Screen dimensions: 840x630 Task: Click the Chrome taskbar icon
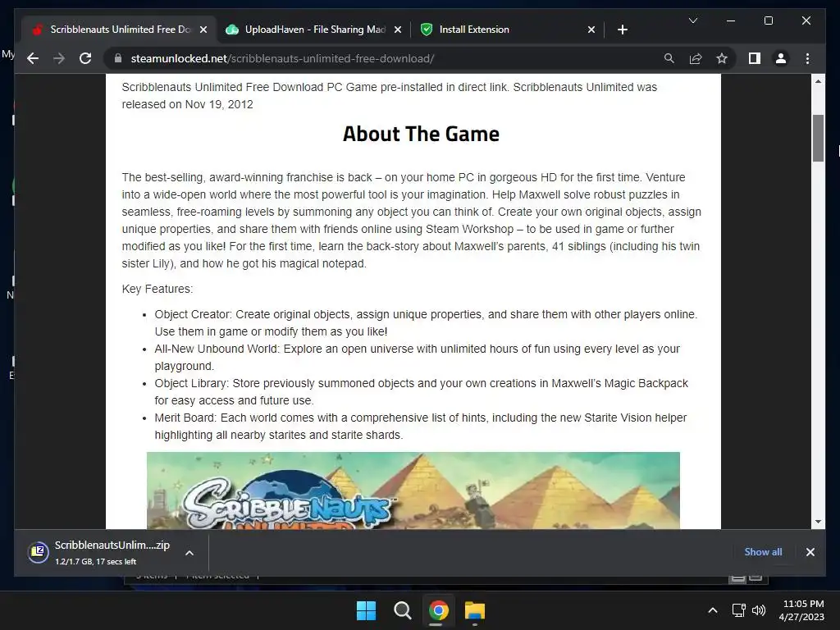[438, 610]
